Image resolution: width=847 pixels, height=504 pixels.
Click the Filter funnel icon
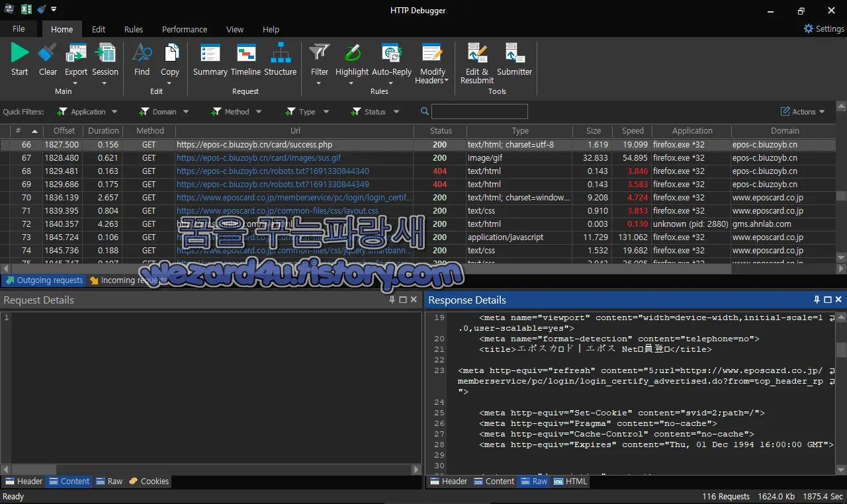(320, 53)
